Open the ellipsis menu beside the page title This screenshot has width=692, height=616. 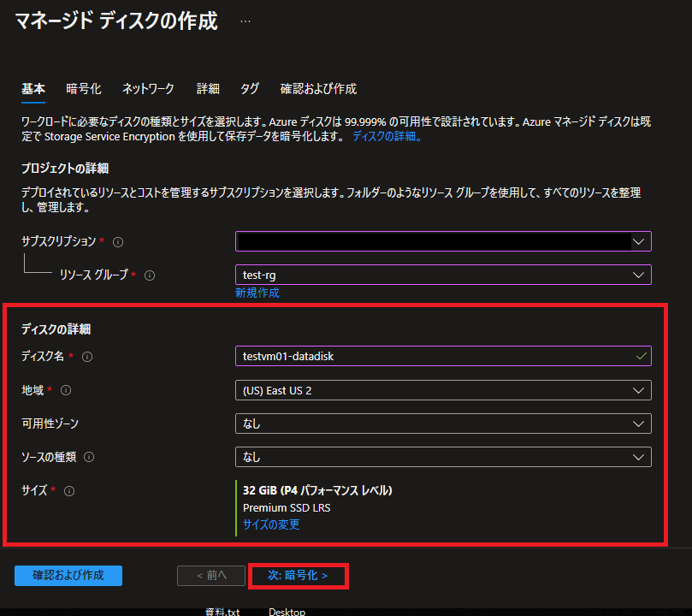tap(245, 21)
